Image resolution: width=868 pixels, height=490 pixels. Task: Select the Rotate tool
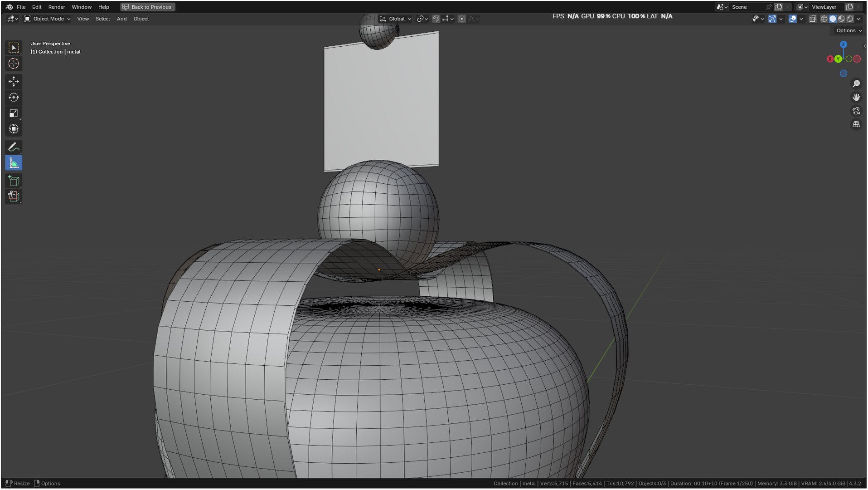click(14, 97)
